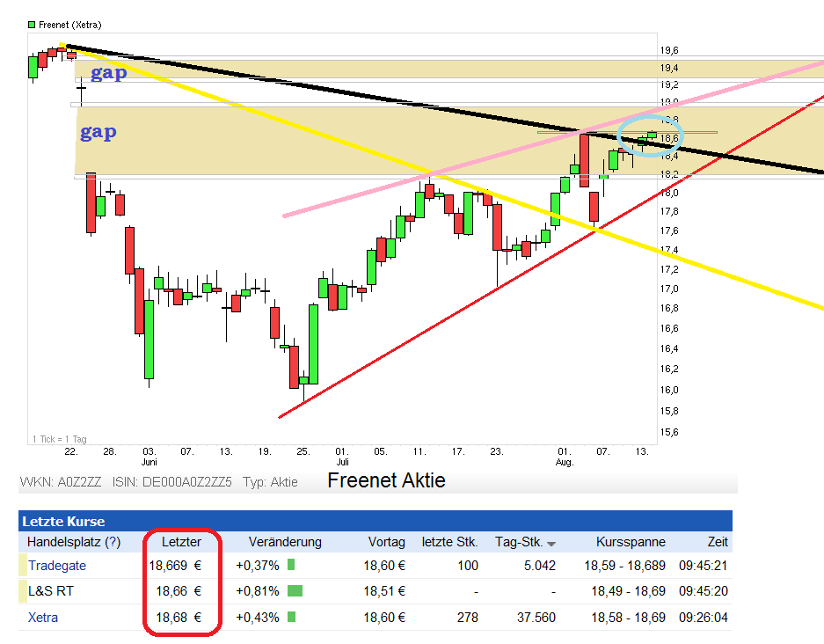Click the green change bar in L&S RT row
824x644 pixels.
pos(295,591)
